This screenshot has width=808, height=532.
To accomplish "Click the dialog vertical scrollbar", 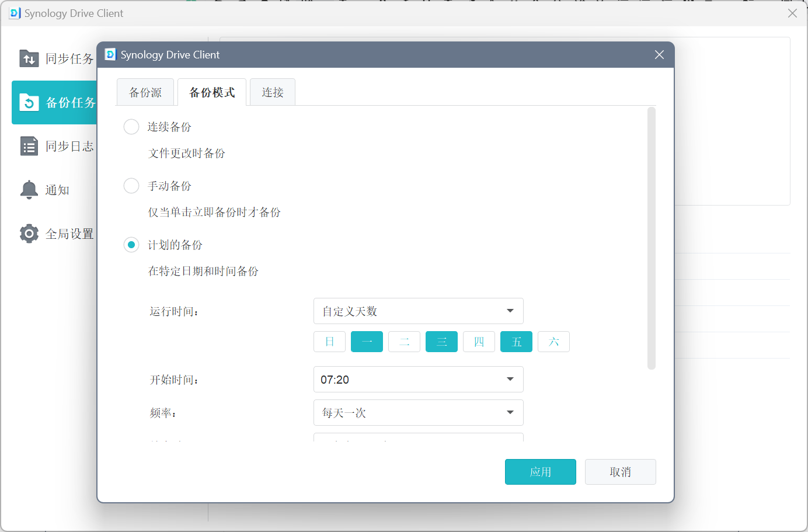I will point(652,238).
